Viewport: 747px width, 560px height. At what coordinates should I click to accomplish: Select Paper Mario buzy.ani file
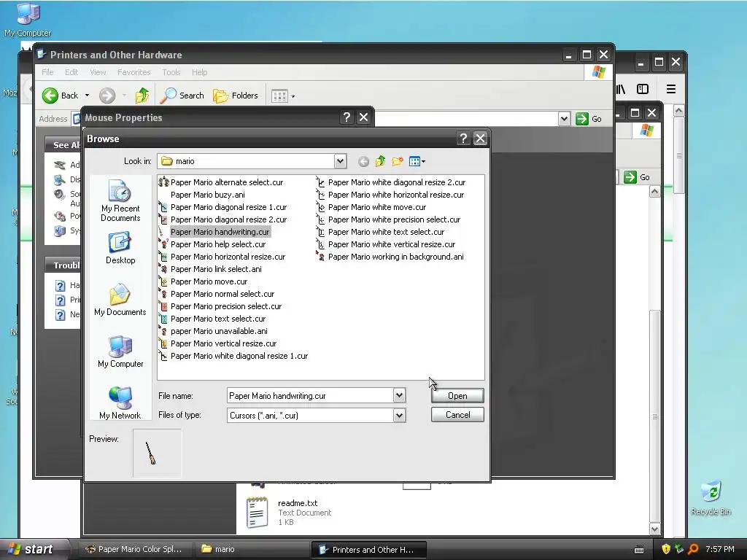coord(208,195)
